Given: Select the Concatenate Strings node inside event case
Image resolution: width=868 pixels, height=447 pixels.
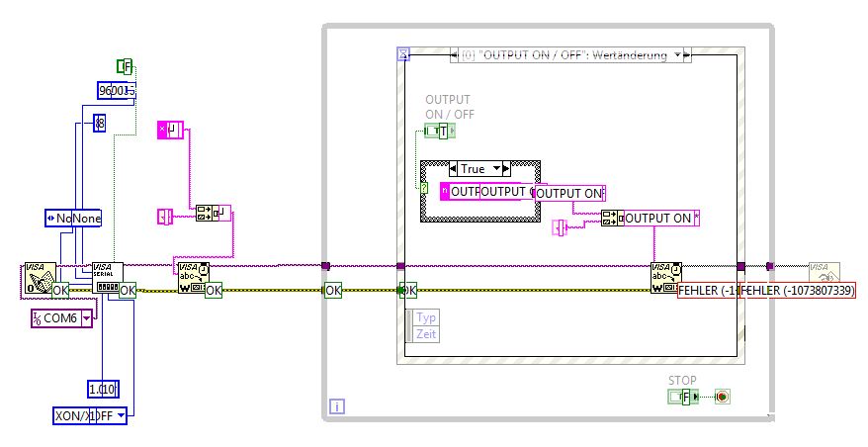Looking at the screenshot, I should pyautogui.click(x=613, y=219).
